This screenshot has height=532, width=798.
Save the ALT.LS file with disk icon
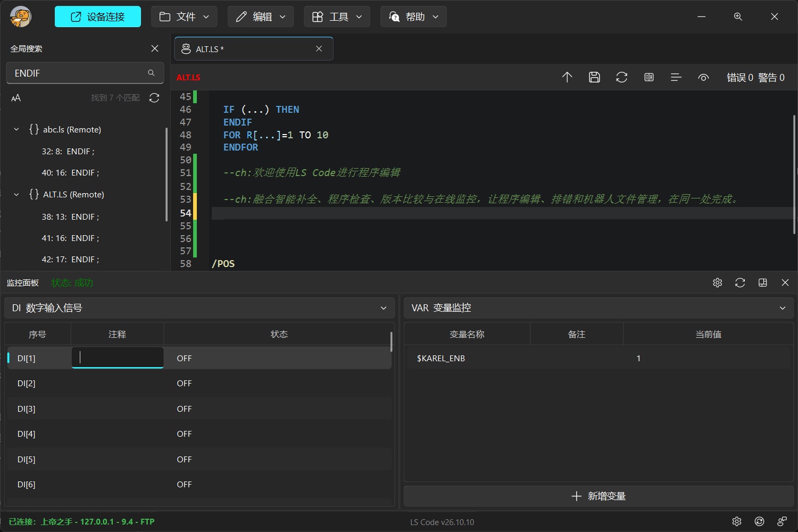coord(594,77)
